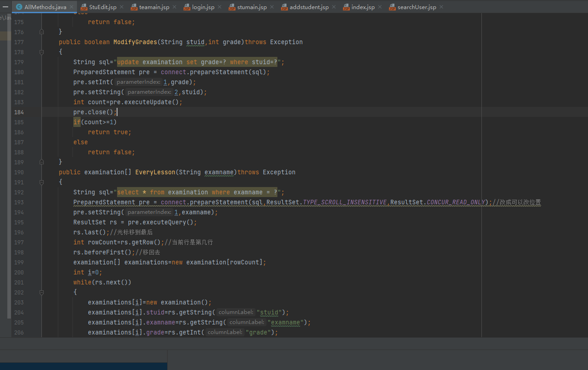Click the "stuid" string on line 204
588x370 pixels.
[269, 312]
